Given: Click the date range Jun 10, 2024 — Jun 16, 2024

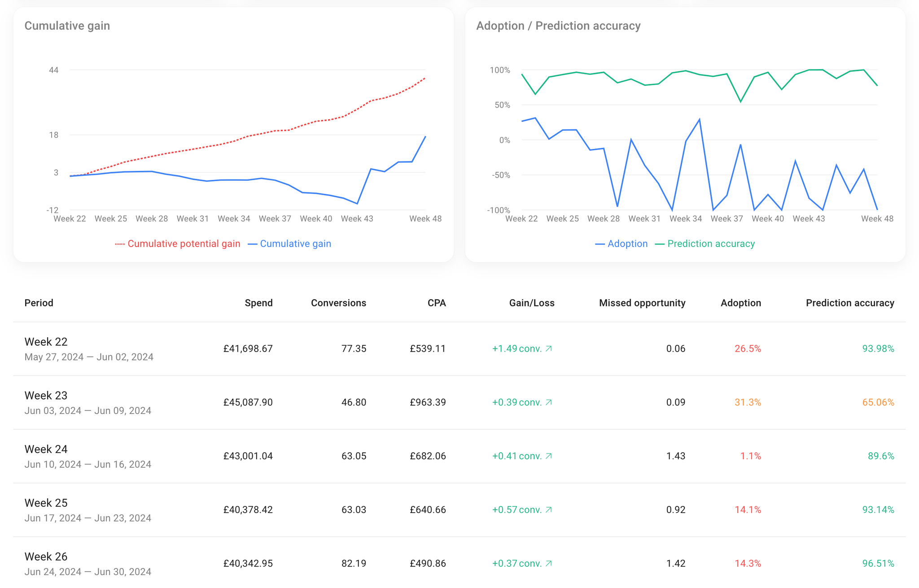Looking at the screenshot, I should pyautogui.click(x=88, y=465).
